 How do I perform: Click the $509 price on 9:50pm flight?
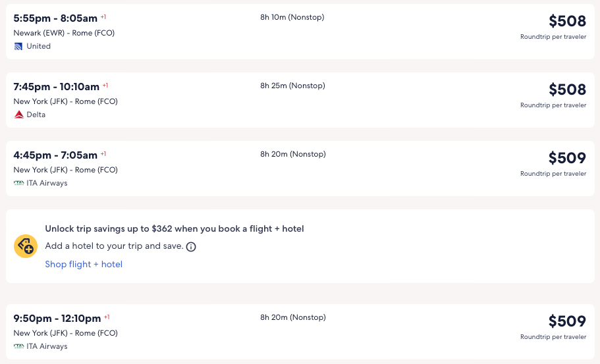567,321
